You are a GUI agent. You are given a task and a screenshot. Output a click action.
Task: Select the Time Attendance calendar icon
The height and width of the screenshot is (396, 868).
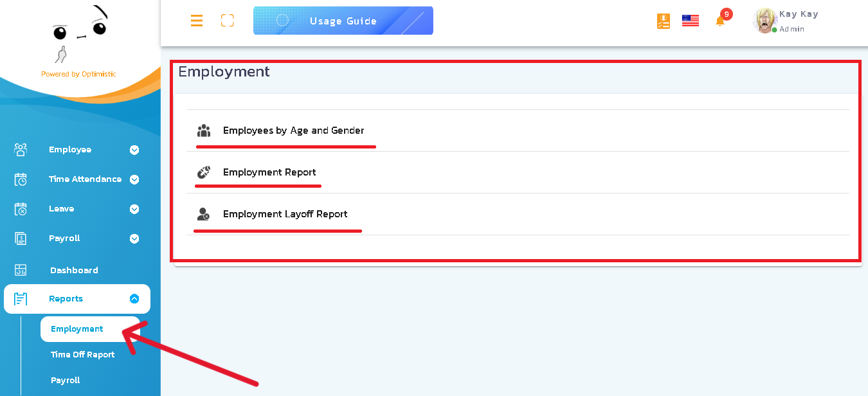20,179
